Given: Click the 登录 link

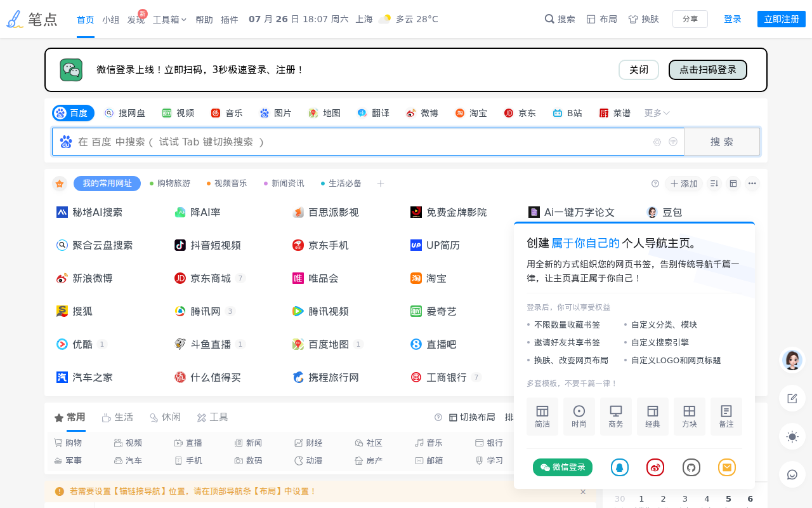Looking at the screenshot, I should 733,19.
